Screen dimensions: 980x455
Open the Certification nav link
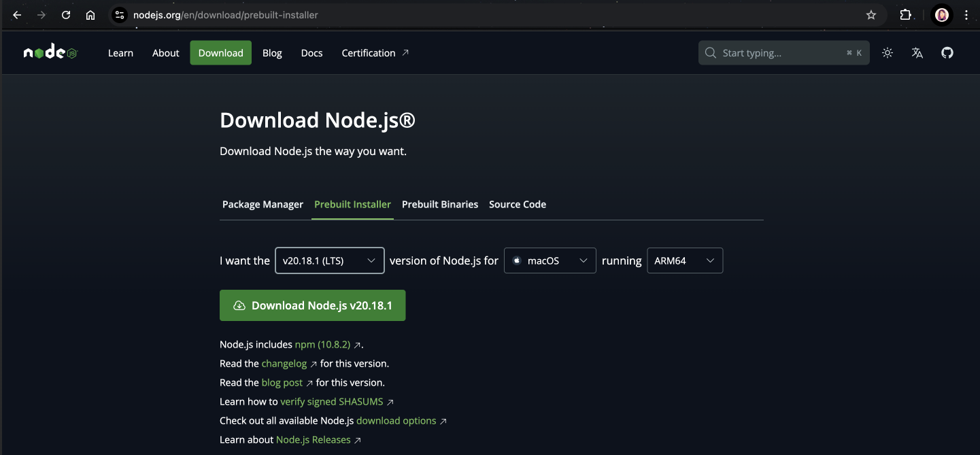coord(375,53)
